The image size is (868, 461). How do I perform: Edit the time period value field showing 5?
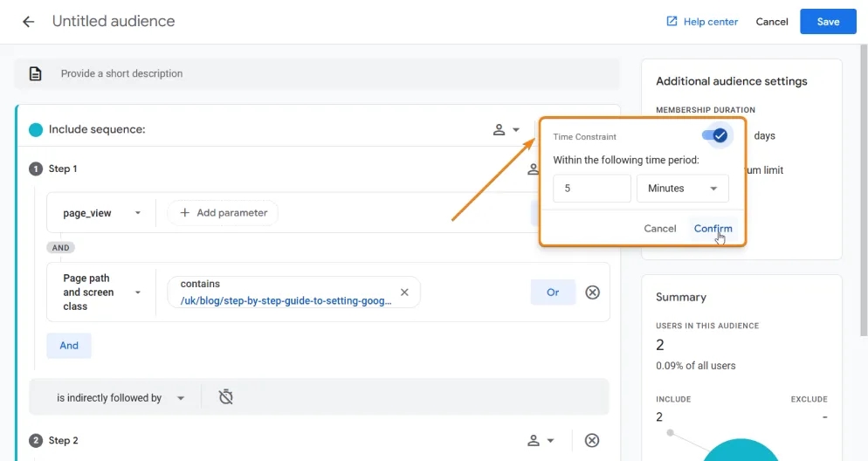point(592,189)
